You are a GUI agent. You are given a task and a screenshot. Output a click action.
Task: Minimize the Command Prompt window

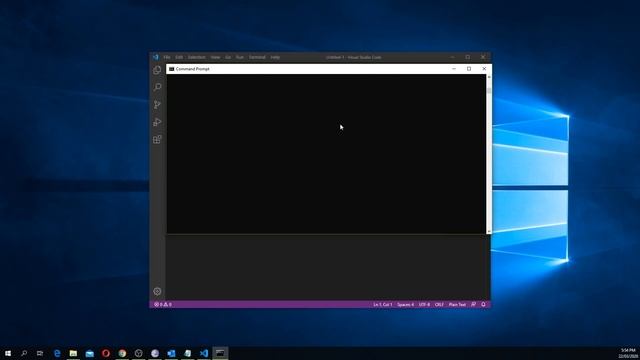pyautogui.click(x=454, y=69)
